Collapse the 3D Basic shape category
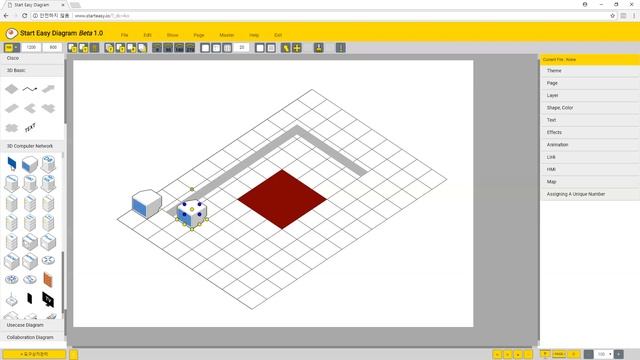 tap(32, 70)
